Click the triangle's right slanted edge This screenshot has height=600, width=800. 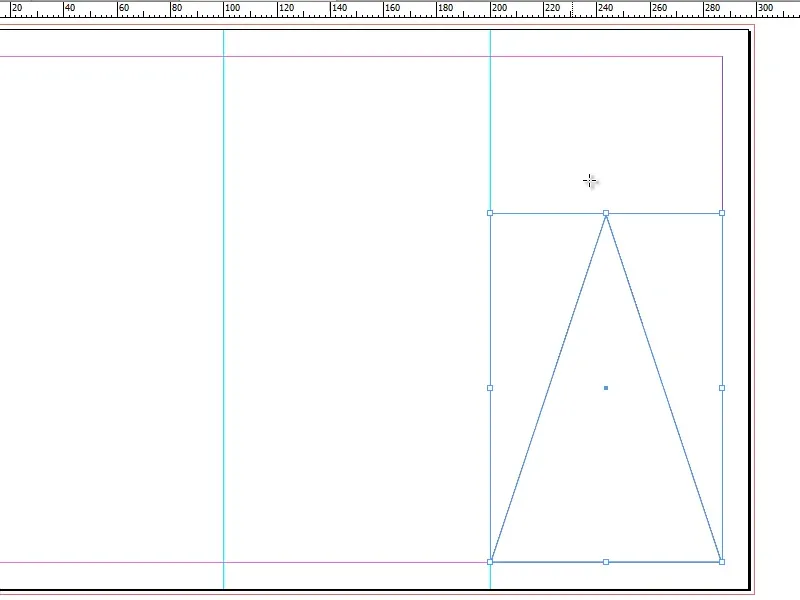click(664, 388)
